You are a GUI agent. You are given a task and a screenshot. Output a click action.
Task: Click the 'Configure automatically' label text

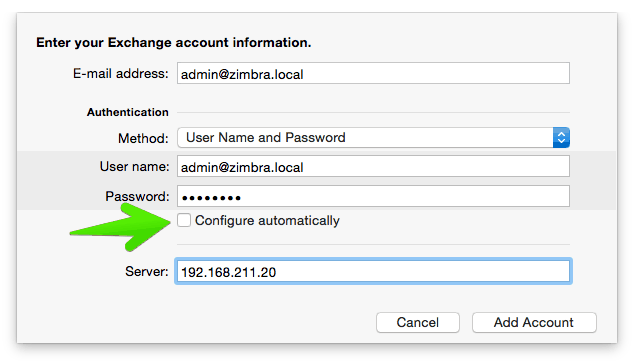click(x=267, y=221)
